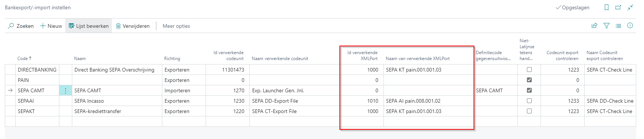
Task: Click Naam van verwerkende XMLPort header
Action: tap(418, 59)
